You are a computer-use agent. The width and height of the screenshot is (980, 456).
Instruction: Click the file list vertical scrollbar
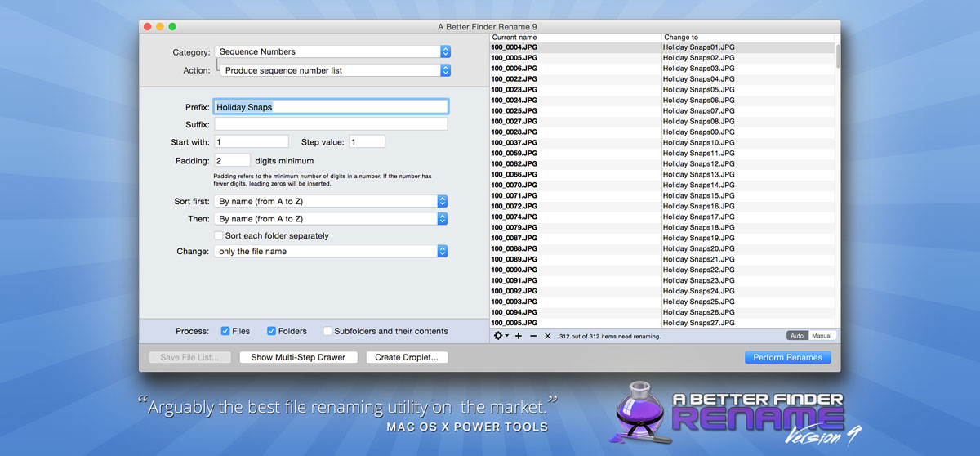(x=838, y=56)
